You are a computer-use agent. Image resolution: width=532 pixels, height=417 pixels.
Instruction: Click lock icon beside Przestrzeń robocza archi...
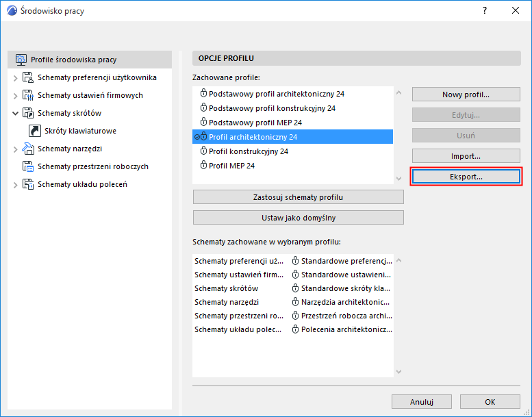[296, 315]
